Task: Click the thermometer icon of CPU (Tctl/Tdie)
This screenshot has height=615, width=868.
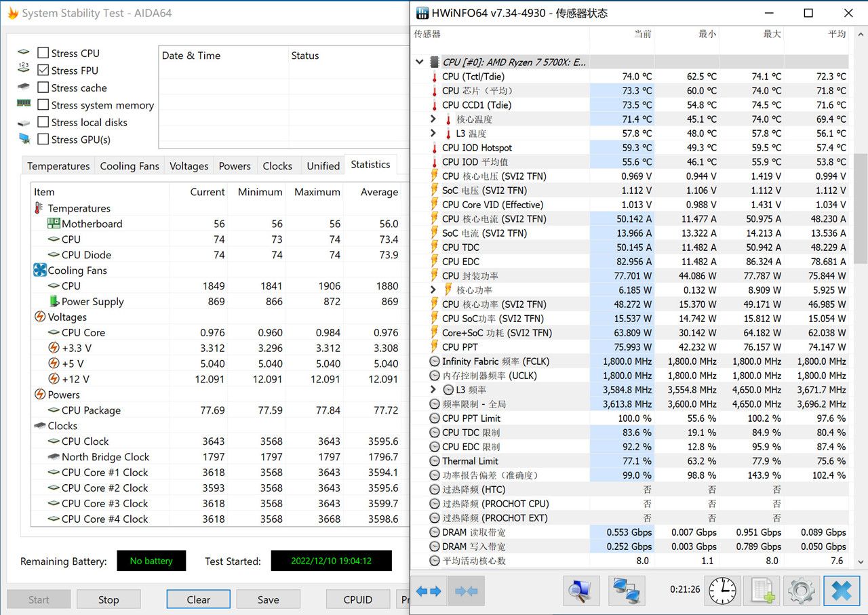Action: point(435,77)
